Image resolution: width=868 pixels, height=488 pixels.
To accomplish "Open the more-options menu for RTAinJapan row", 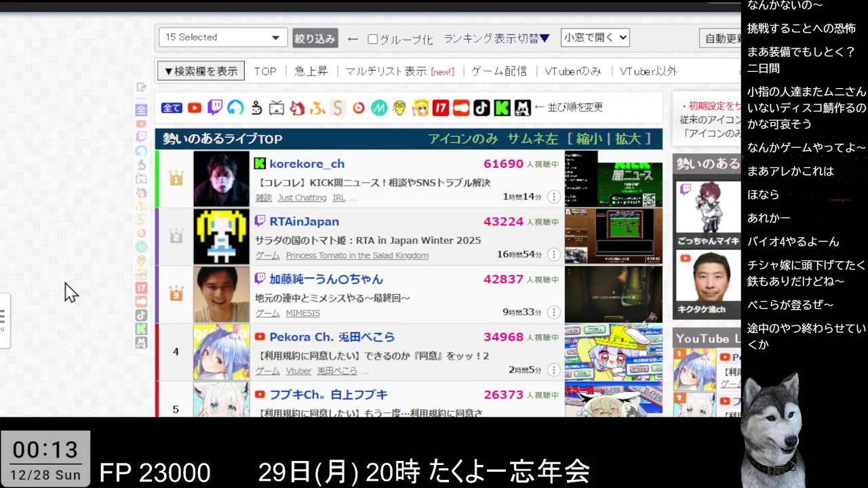I will pyautogui.click(x=554, y=254).
